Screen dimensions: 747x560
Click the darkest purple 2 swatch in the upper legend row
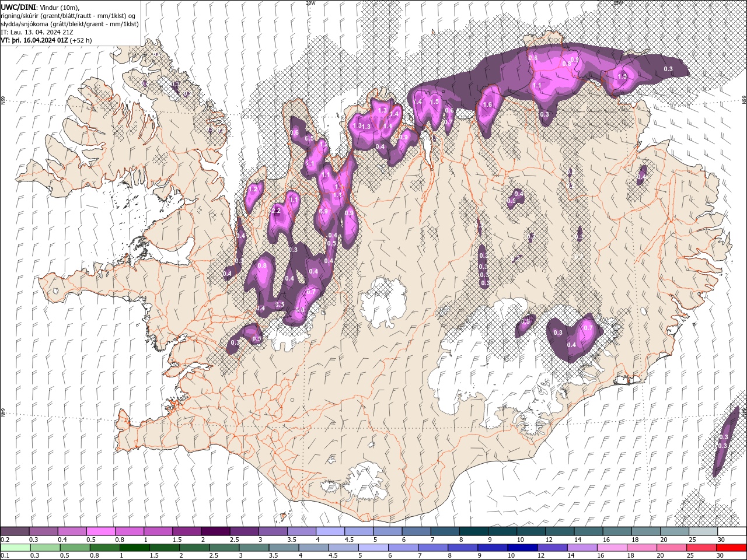coord(215,531)
